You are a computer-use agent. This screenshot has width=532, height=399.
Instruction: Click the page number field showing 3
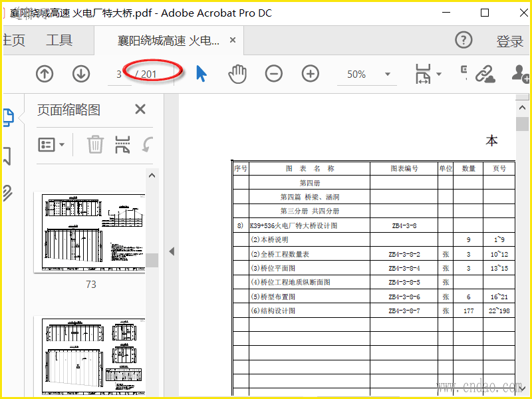point(119,74)
